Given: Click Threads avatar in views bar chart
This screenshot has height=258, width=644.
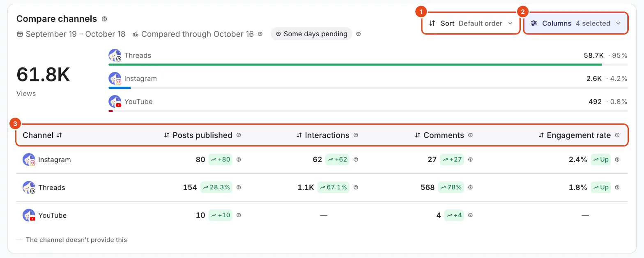Looking at the screenshot, I should tap(115, 56).
